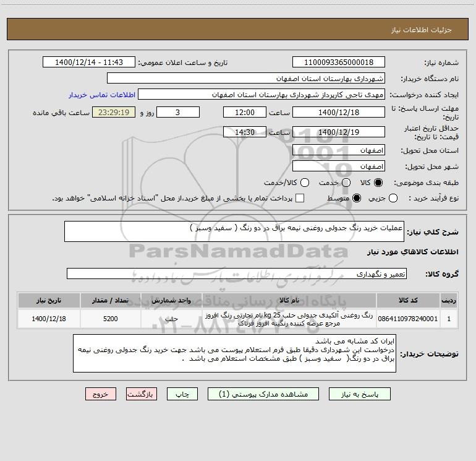Click the unit cell حلب
Image resolution: width=476 pixels, height=461 pixels.
click(x=171, y=319)
